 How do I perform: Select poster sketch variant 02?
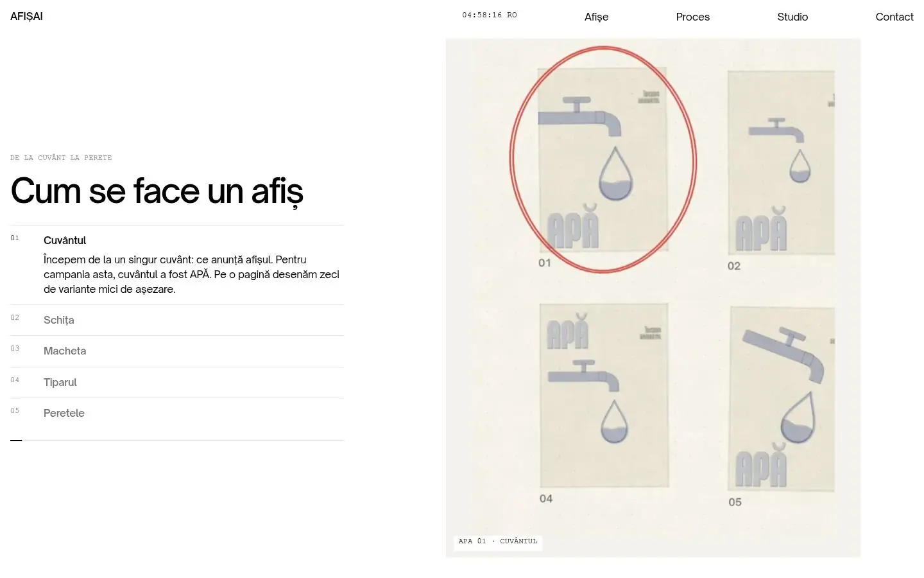(781, 162)
